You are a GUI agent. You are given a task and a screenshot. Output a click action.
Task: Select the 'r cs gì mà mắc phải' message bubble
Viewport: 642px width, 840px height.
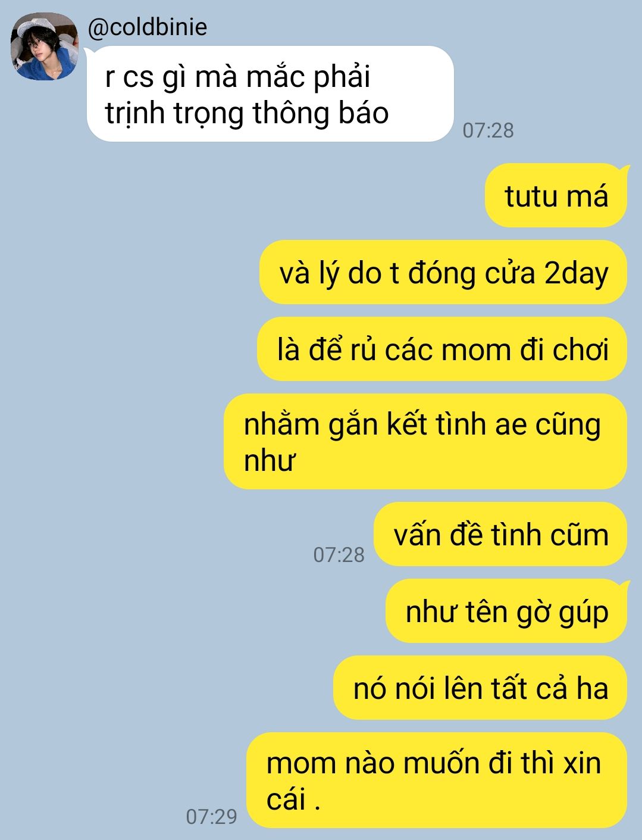tap(270, 94)
